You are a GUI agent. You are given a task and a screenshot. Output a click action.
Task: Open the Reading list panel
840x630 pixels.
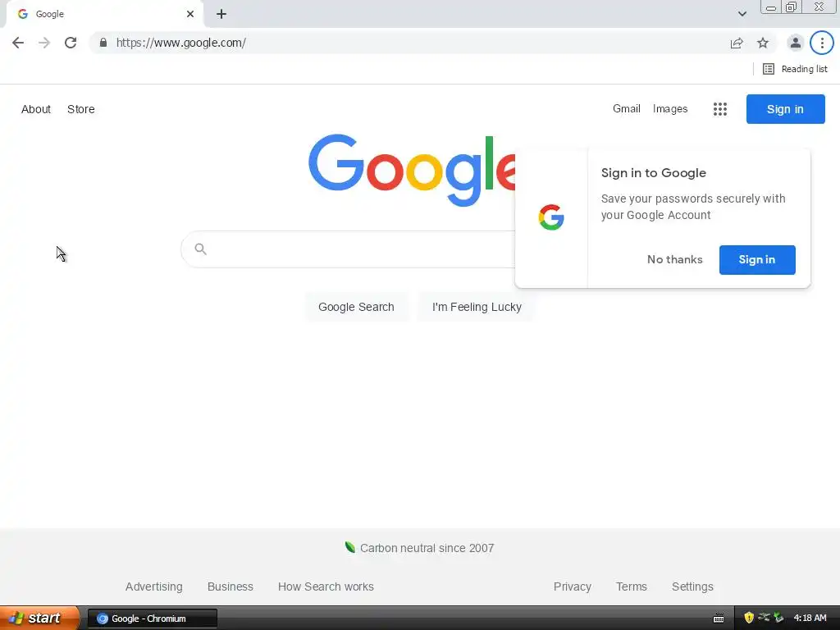795,69
